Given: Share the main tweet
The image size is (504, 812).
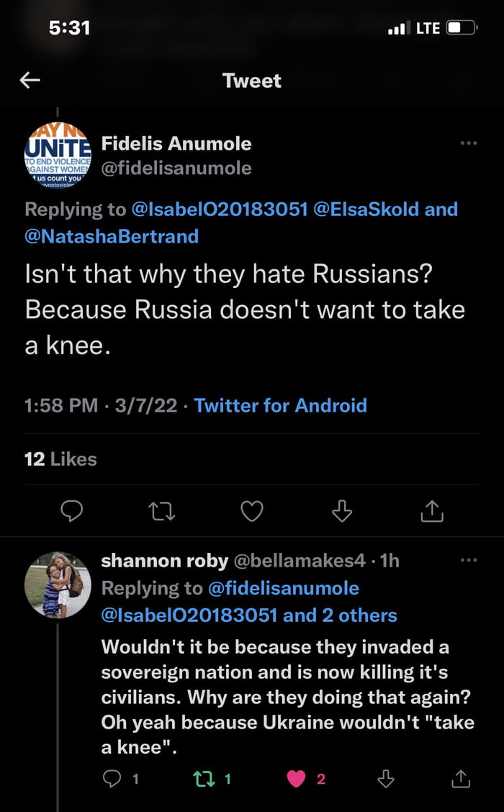Looking at the screenshot, I should click(431, 511).
